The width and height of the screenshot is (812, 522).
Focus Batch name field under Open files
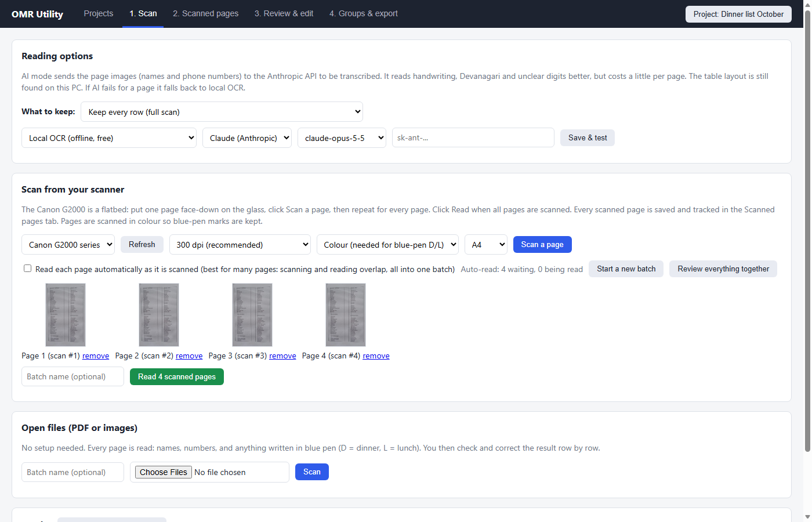(72, 472)
